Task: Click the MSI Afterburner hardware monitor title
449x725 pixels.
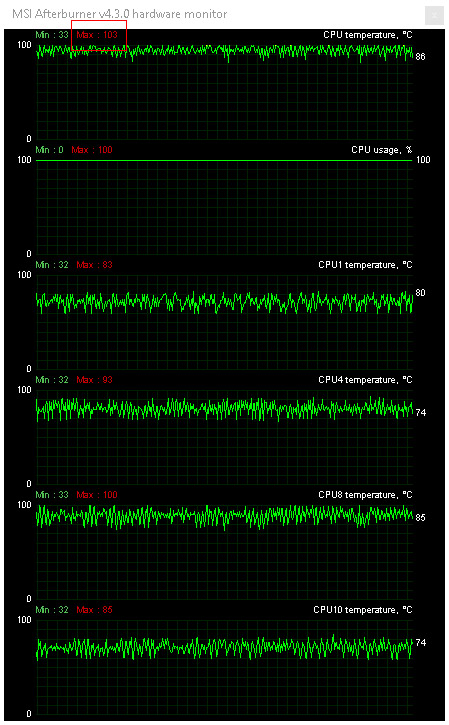Action: tap(119, 14)
